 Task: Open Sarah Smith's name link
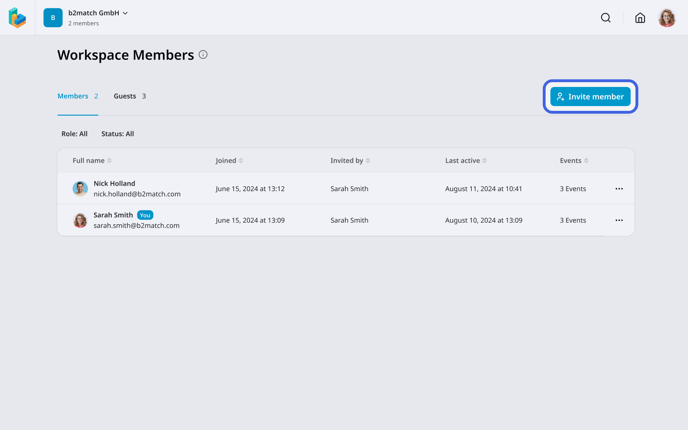point(113,215)
